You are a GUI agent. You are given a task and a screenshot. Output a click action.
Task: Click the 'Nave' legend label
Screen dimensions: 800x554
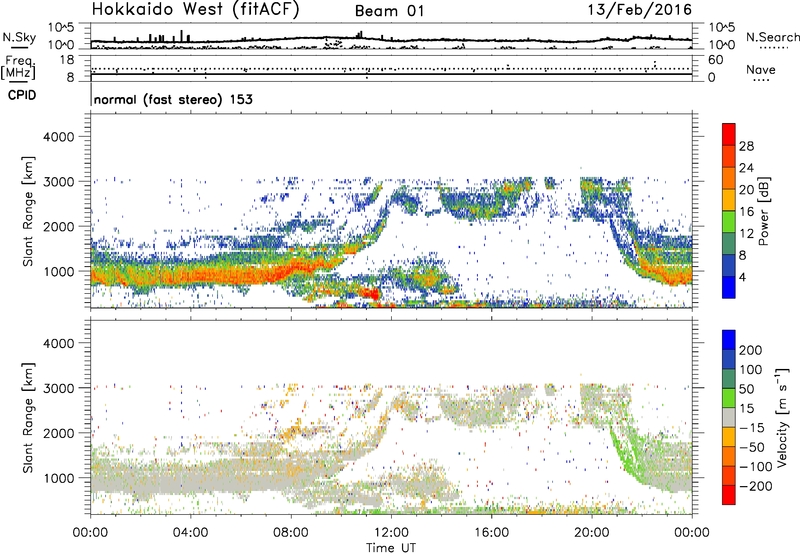(x=760, y=70)
